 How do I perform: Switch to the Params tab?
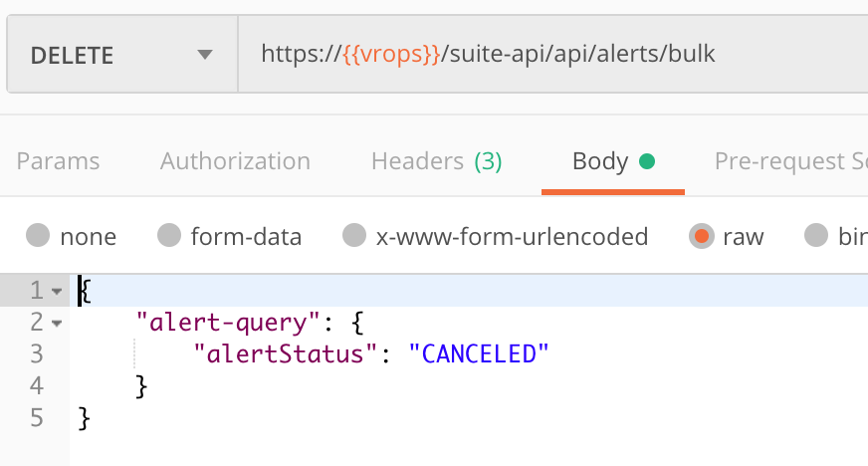pyautogui.click(x=58, y=161)
